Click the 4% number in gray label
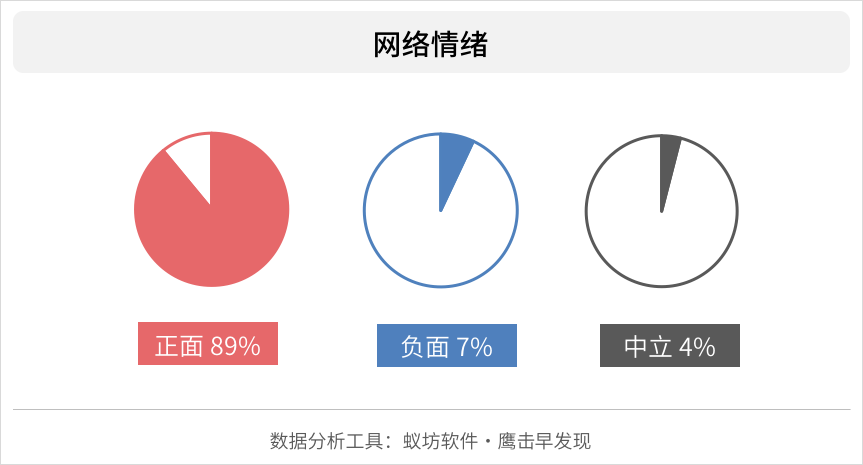This screenshot has height=465, width=863. point(697,347)
